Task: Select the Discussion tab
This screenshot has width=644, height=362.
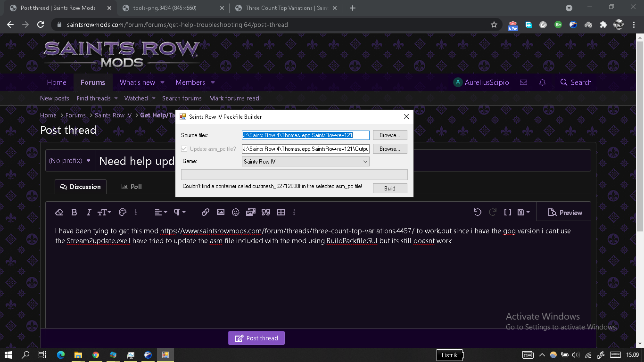Action: [80, 187]
